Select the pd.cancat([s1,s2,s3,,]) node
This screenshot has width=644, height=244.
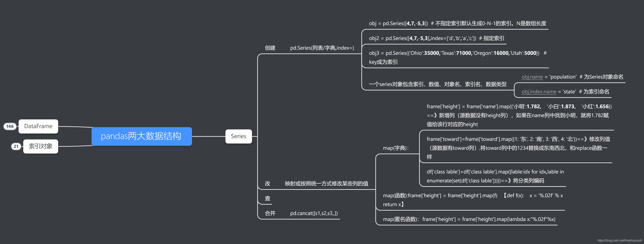314,213
